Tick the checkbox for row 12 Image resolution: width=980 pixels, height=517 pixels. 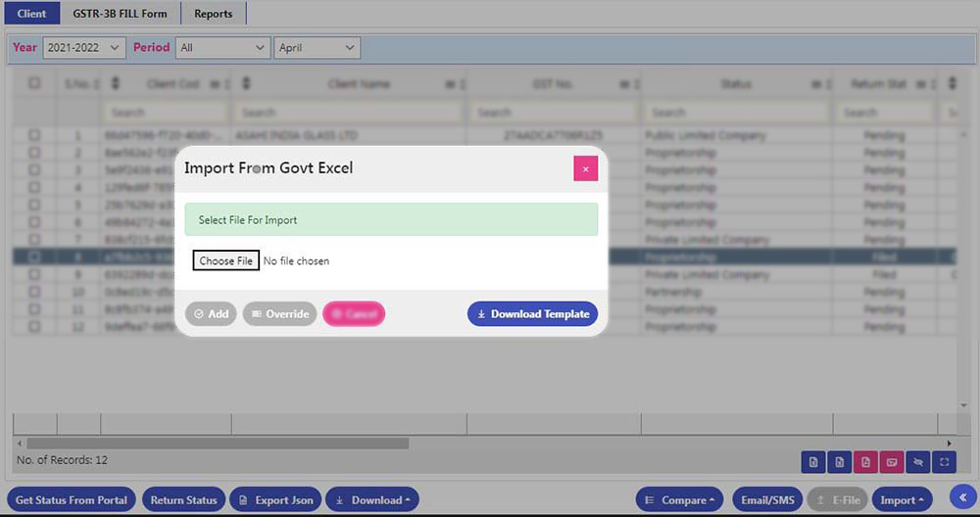(x=34, y=327)
